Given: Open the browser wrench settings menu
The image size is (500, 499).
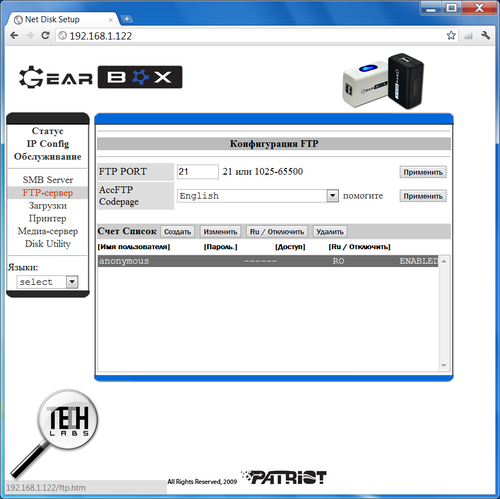Looking at the screenshot, I should pyautogui.click(x=485, y=35).
